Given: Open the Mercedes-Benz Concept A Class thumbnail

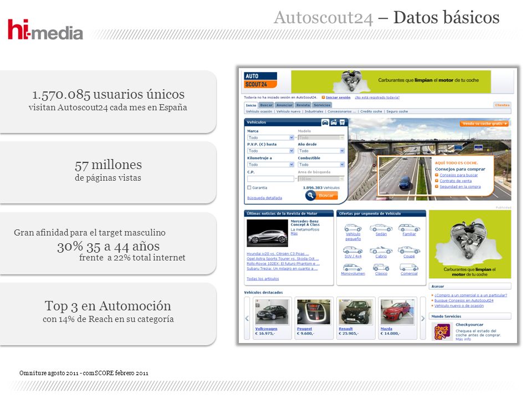Looking at the screenshot, I should click(267, 233).
